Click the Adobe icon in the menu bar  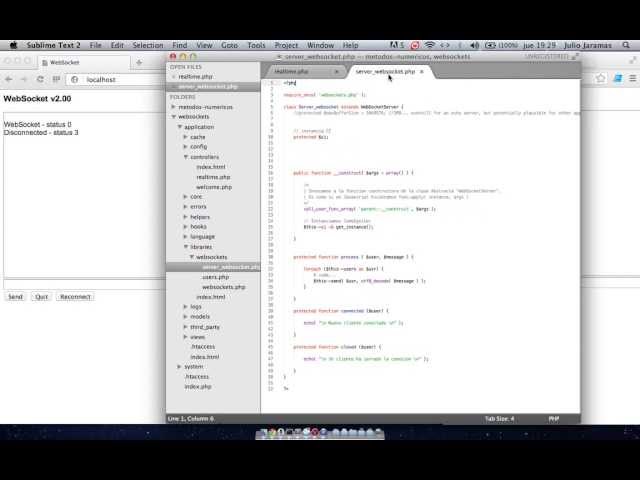click(x=394, y=45)
